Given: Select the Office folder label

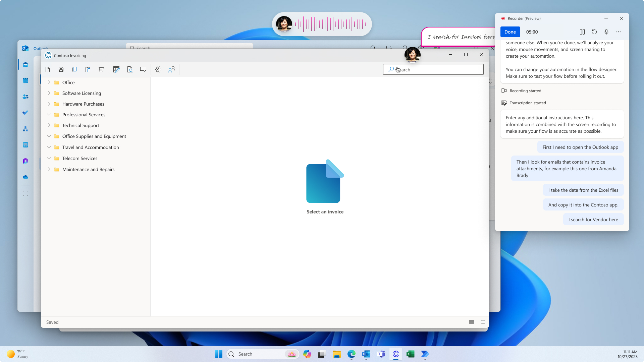Looking at the screenshot, I should click(68, 82).
